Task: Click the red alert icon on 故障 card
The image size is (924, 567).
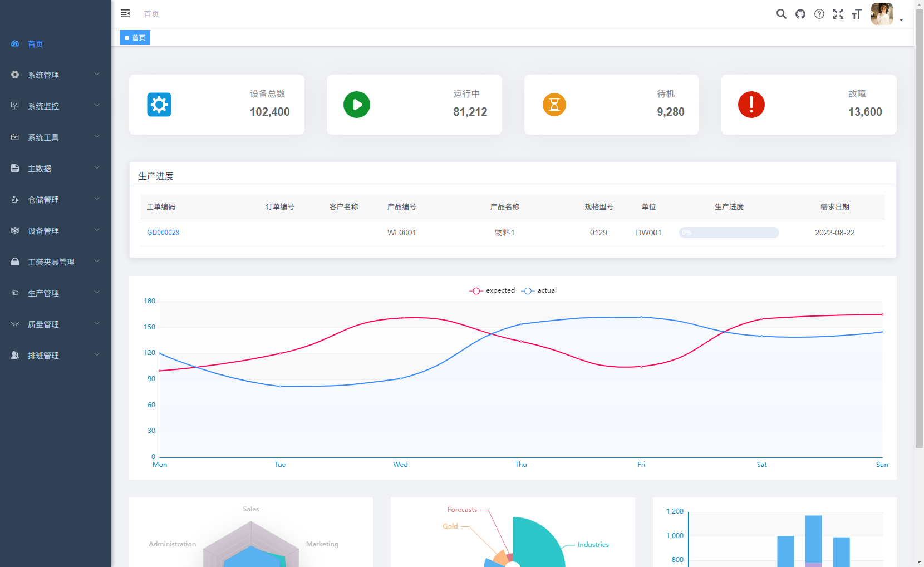Action: point(751,105)
